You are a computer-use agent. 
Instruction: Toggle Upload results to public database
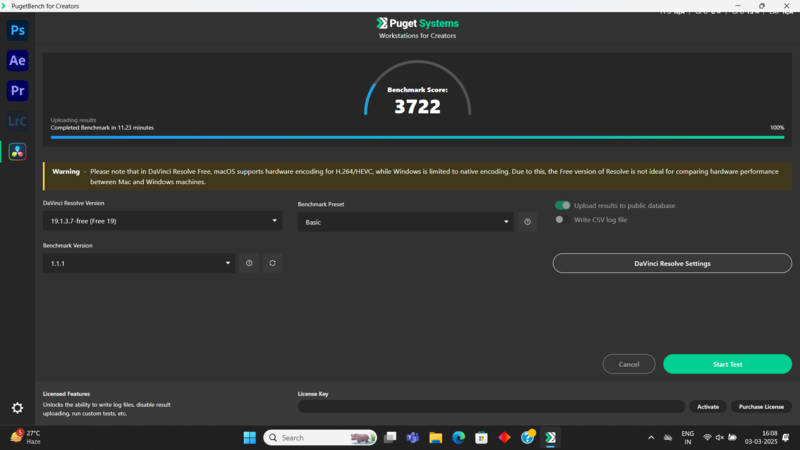tap(562, 205)
